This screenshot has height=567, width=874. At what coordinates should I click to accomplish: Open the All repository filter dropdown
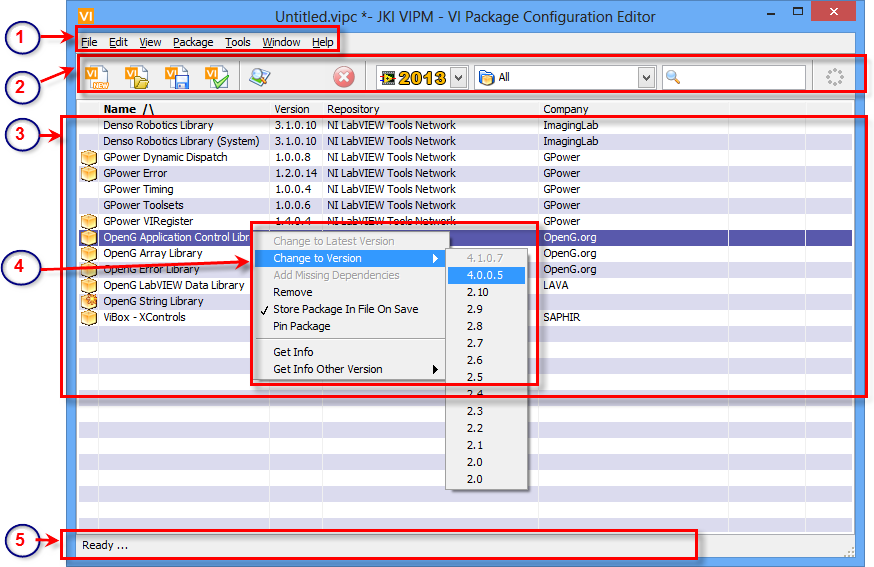point(645,77)
